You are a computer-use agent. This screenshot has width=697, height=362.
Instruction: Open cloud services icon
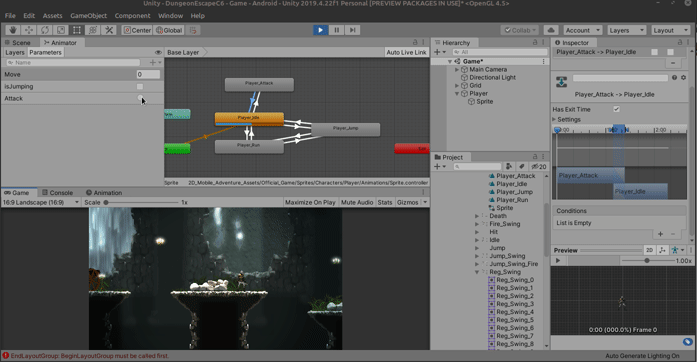tap(551, 30)
